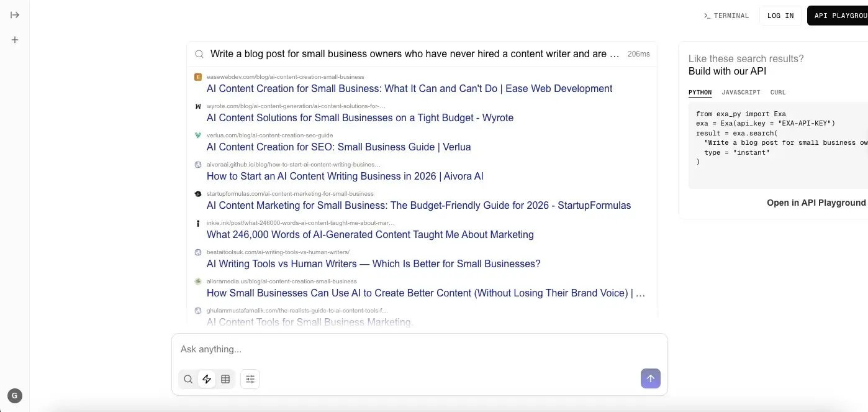Click the bestaitoolsuk globe favicon
Image resolution: width=868 pixels, height=412 pixels.
click(x=198, y=252)
